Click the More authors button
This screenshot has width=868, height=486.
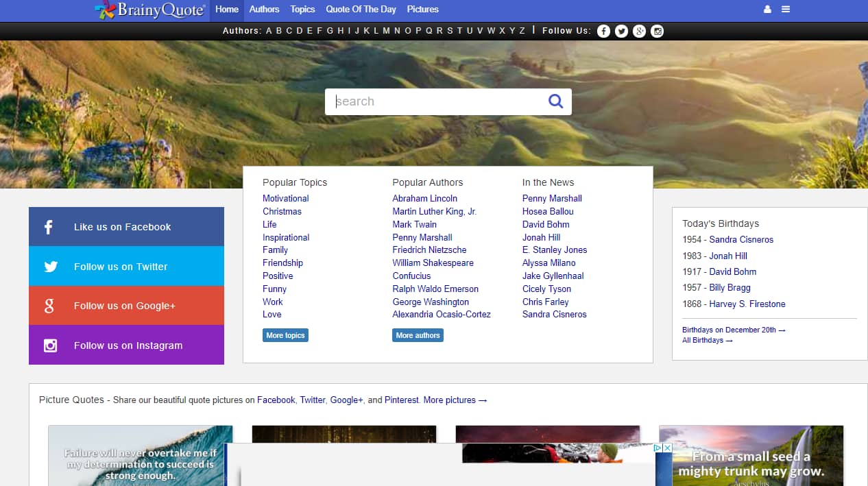418,335
